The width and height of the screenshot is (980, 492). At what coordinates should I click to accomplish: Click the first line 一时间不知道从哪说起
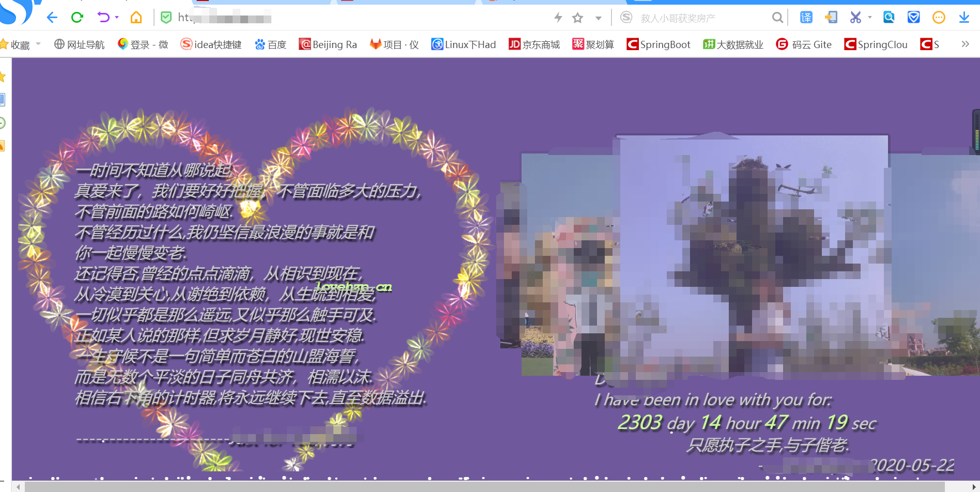pyautogui.click(x=153, y=170)
